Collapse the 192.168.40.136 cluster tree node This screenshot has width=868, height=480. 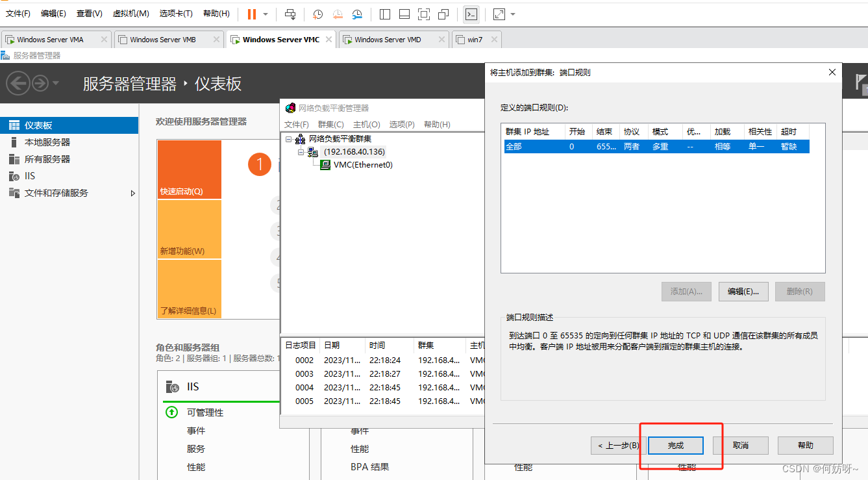click(x=301, y=151)
